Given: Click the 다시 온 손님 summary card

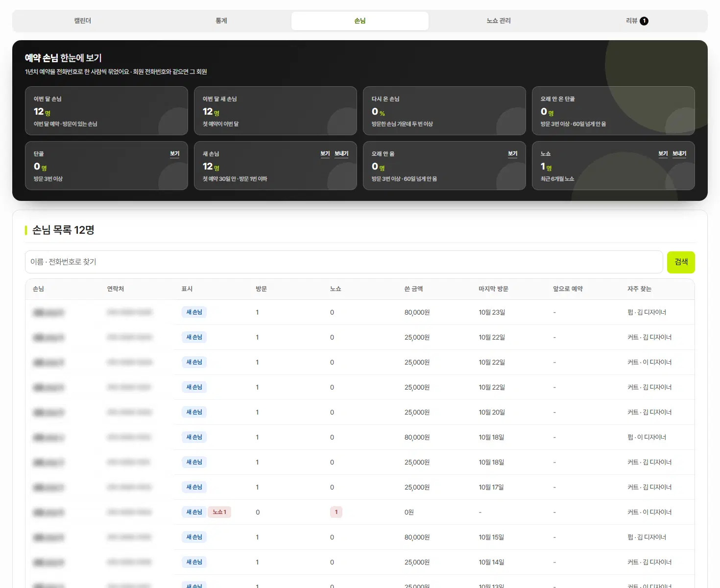Looking at the screenshot, I should (444, 111).
